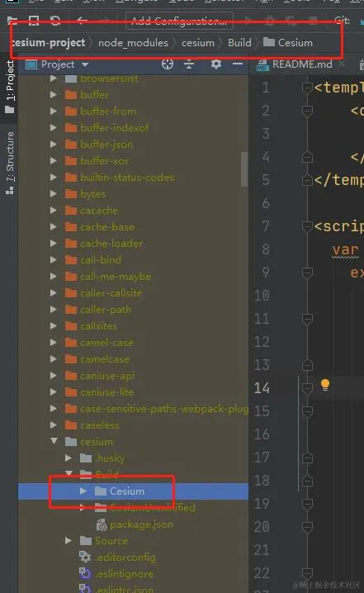Open Project panel settings gear

[215, 64]
